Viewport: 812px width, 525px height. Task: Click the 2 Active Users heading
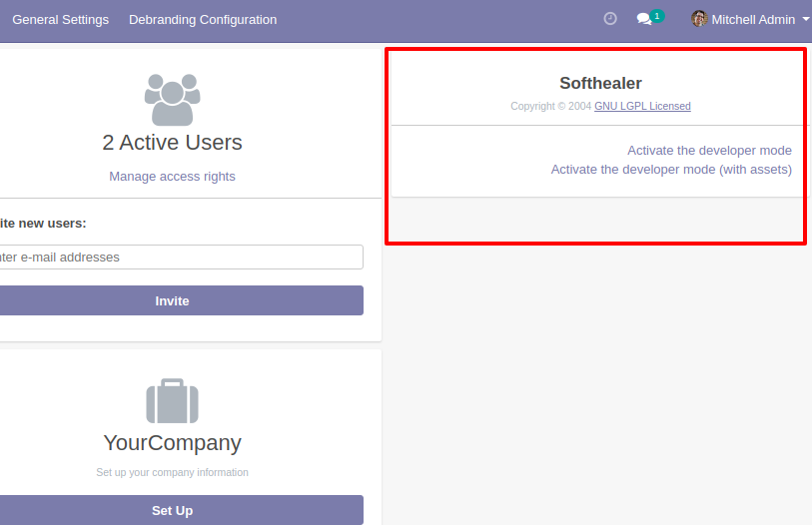(x=172, y=143)
